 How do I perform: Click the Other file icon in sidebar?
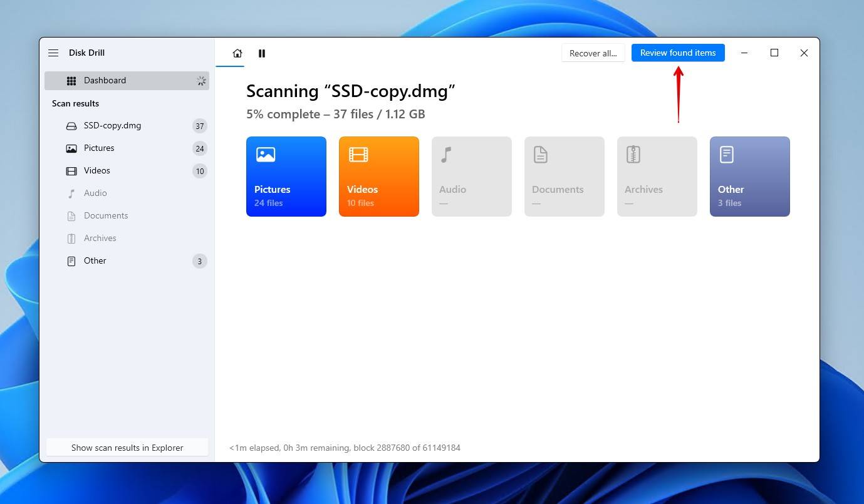click(71, 261)
